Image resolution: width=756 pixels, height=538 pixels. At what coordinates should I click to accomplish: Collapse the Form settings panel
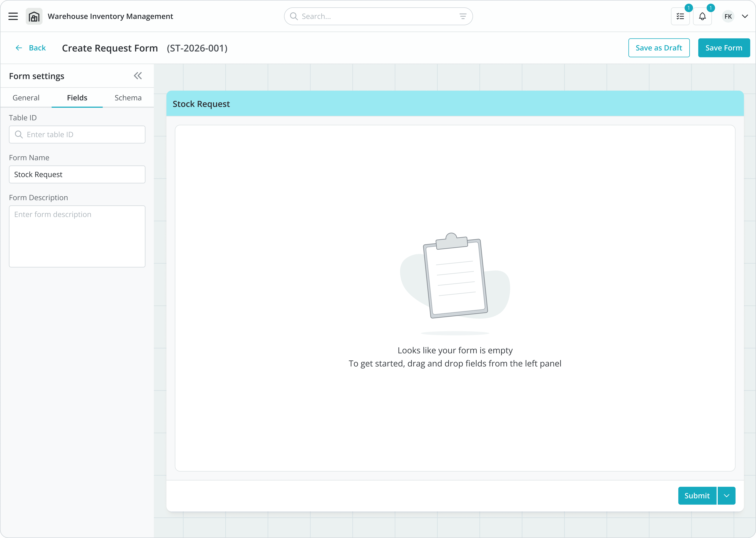tap(138, 76)
